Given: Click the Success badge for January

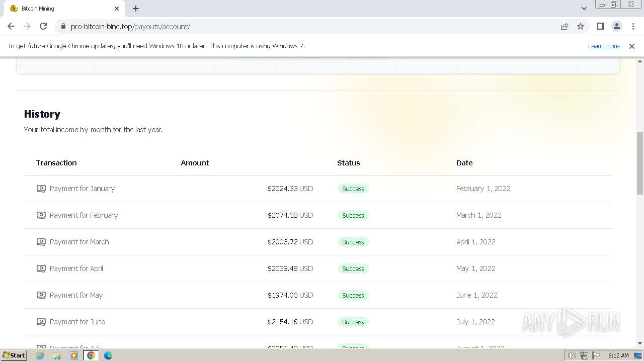Looking at the screenshot, I should [353, 189].
